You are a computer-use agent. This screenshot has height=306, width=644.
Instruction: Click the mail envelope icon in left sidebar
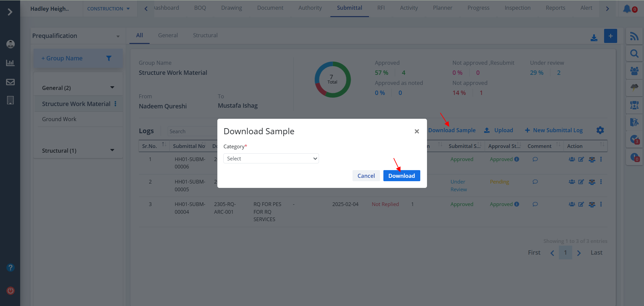pyautogui.click(x=10, y=82)
